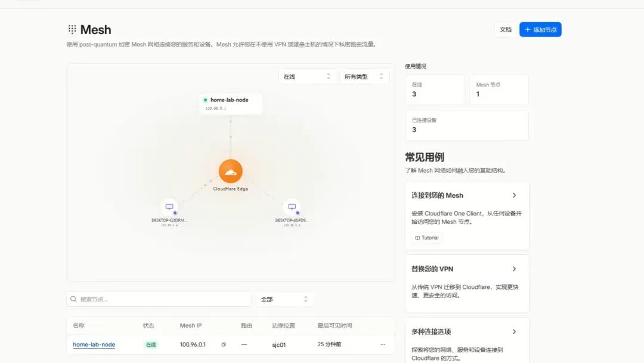This screenshot has height=363, width=644.
Task: Click the 常见用例 section heading
Action: (425, 157)
